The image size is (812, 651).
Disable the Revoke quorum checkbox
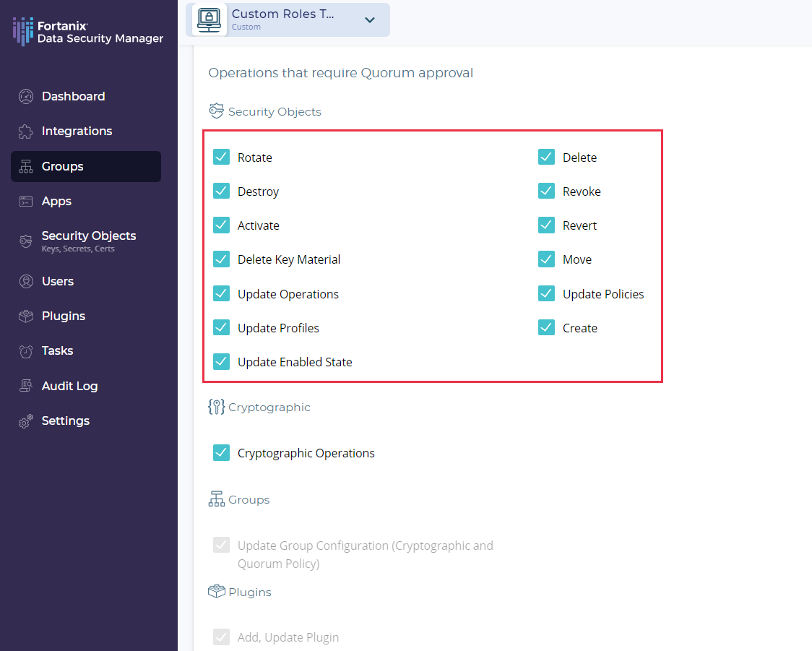[547, 191]
